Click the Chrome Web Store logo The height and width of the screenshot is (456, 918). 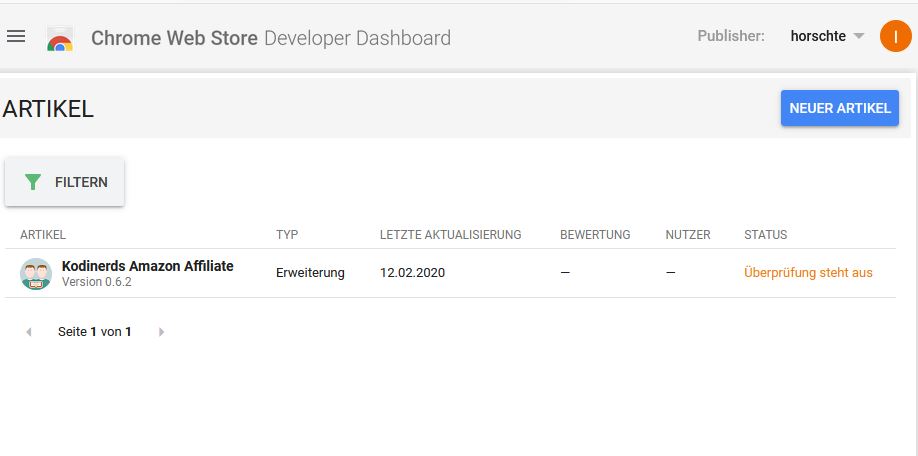[60, 39]
